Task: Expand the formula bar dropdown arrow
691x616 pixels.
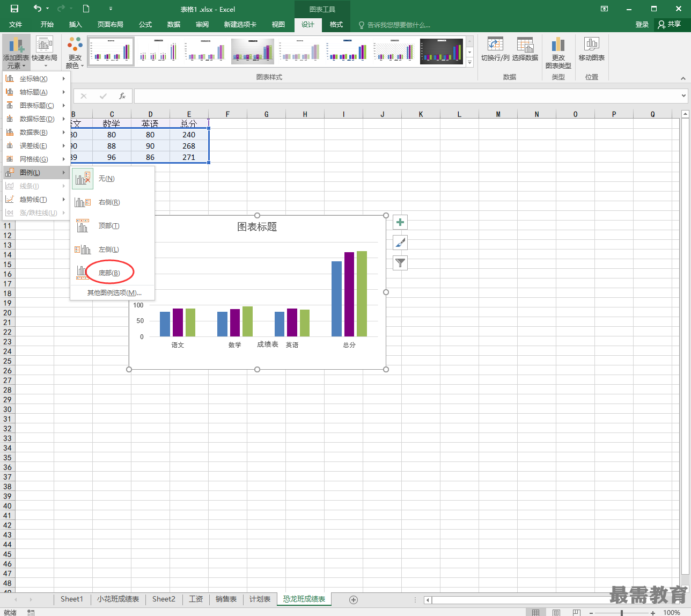Action: pos(683,96)
